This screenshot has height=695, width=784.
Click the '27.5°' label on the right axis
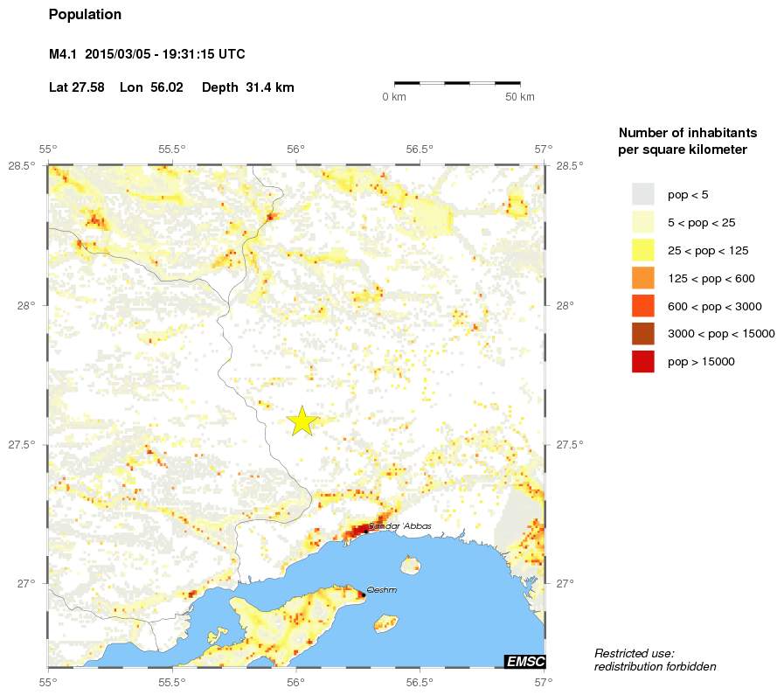(x=570, y=444)
